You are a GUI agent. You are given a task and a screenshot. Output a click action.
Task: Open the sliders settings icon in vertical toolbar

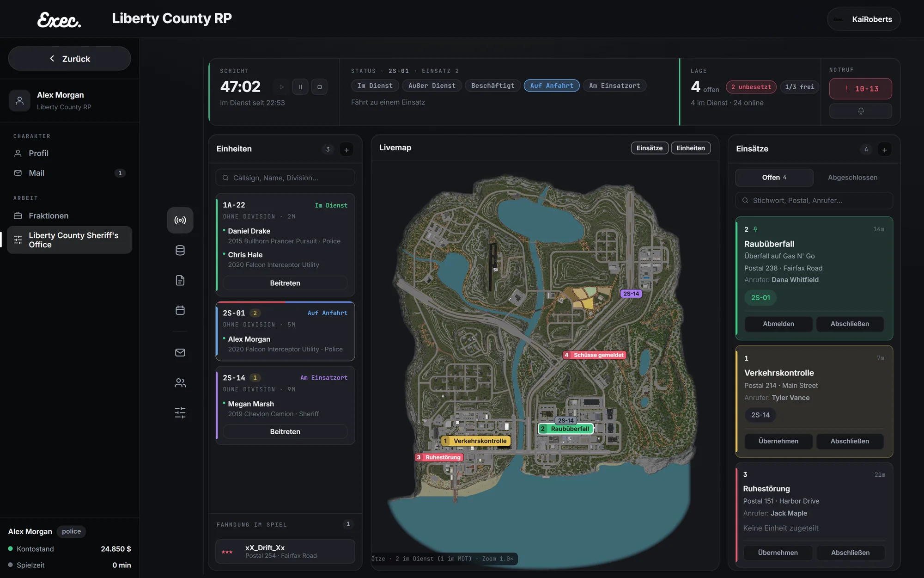[x=180, y=413]
